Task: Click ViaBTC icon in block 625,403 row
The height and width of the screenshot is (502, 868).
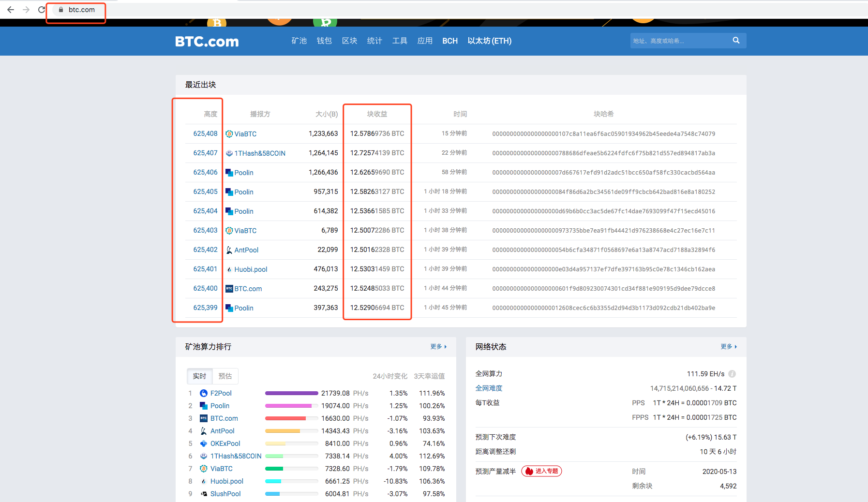Action: 229,231
